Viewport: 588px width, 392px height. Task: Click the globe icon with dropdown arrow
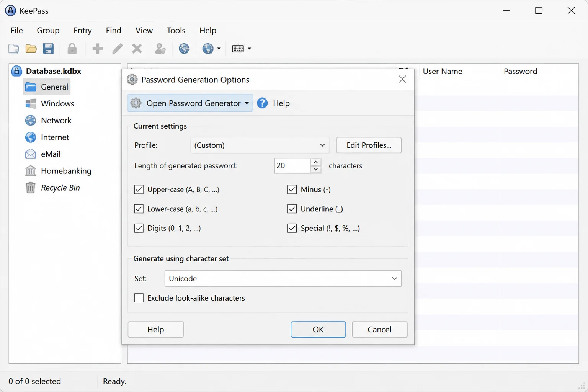208,49
